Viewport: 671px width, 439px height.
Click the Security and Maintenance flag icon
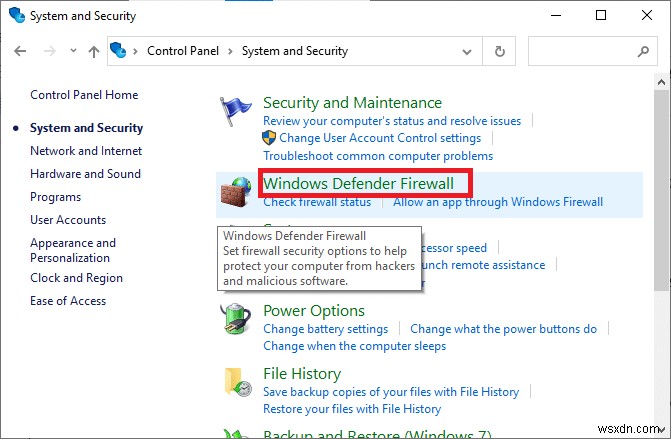click(236, 110)
